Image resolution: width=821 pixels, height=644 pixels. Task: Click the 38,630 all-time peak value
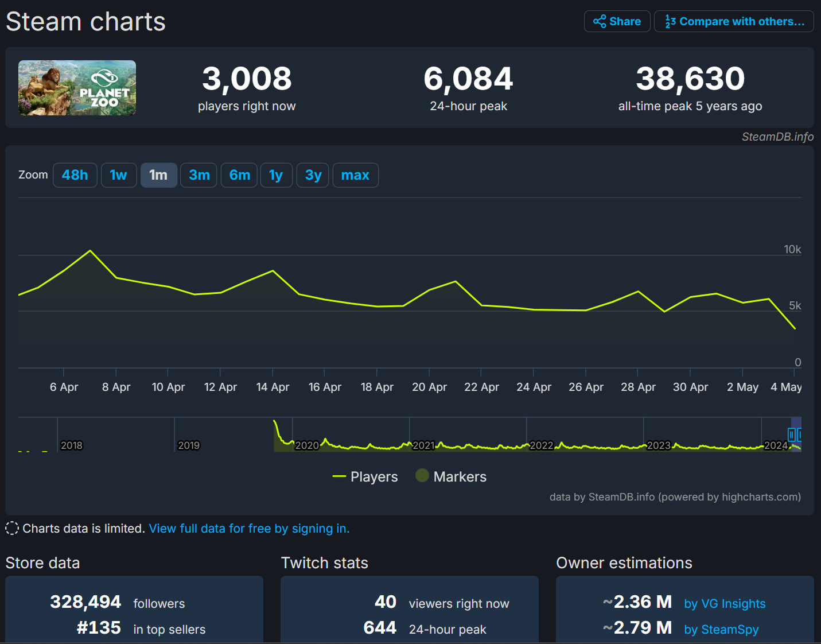point(690,79)
